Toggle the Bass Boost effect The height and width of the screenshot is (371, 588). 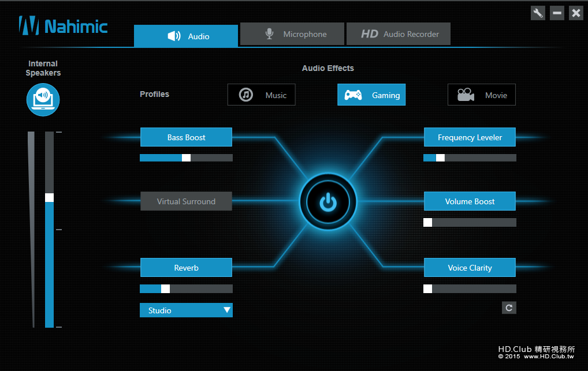point(186,137)
